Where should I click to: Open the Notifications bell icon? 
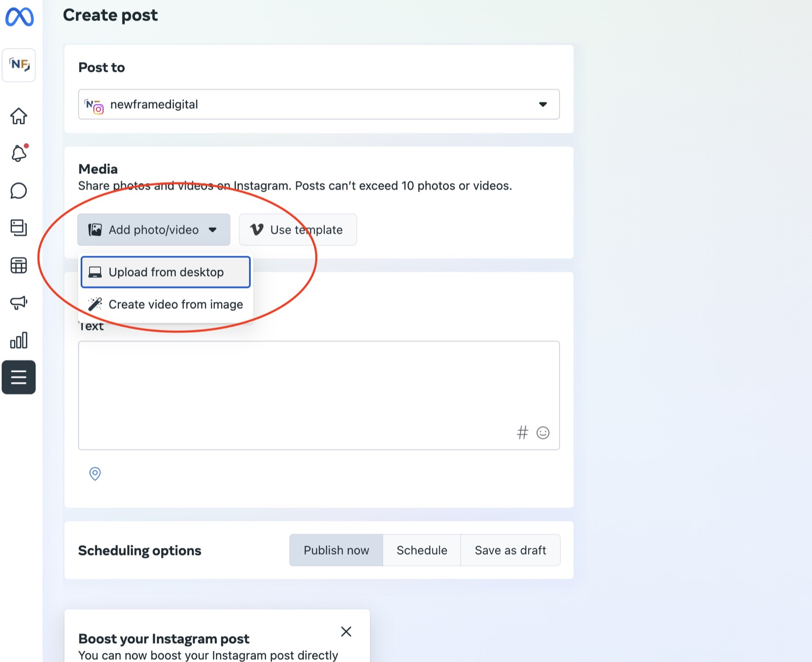coord(19,153)
